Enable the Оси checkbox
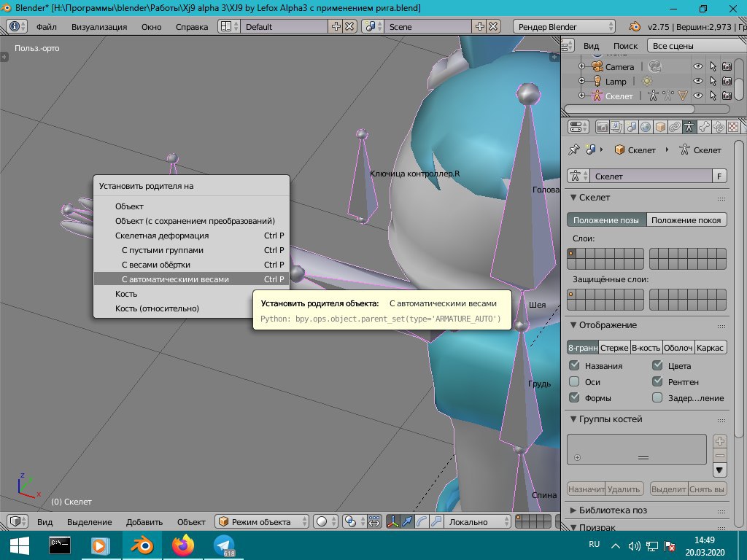 [x=575, y=381]
